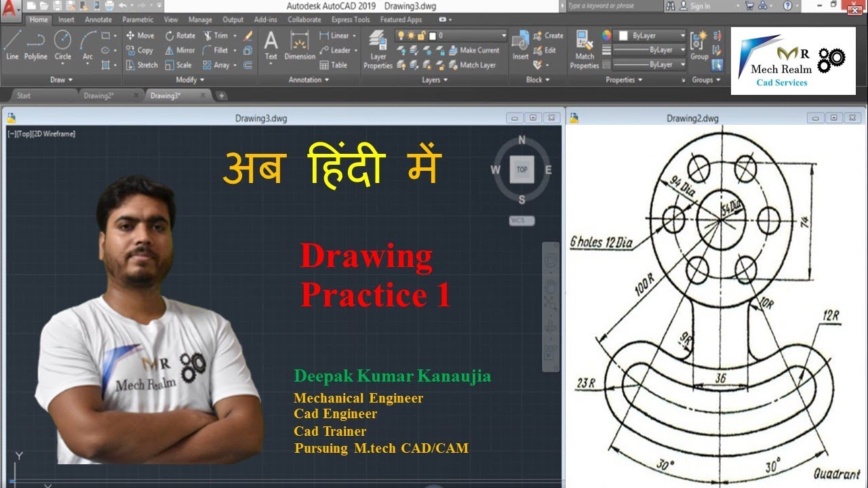Viewport: 868px width, 488px height.
Task: Open the Parametric ribbon tab
Action: click(138, 20)
